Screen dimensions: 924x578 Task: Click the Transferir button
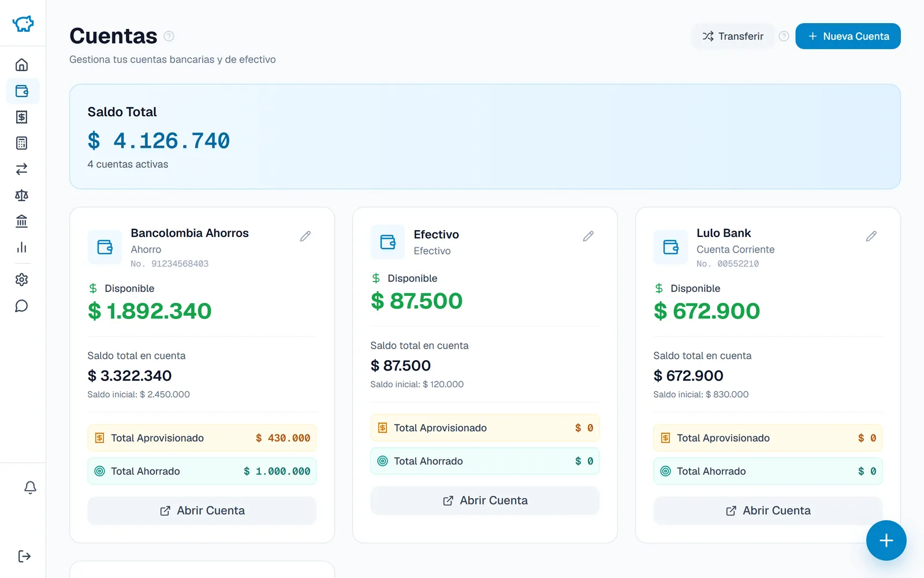pyautogui.click(x=733, y=36)
